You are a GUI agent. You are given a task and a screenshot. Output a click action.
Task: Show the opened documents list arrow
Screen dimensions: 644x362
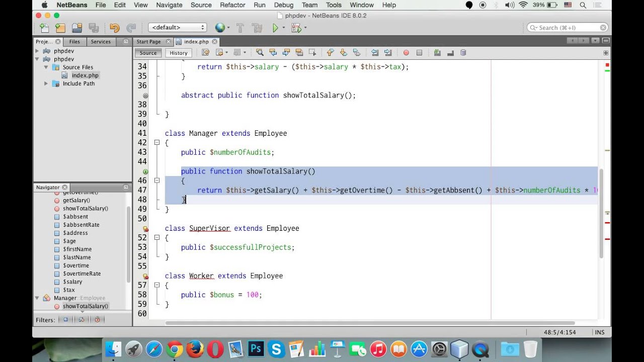tap(596, 41)
